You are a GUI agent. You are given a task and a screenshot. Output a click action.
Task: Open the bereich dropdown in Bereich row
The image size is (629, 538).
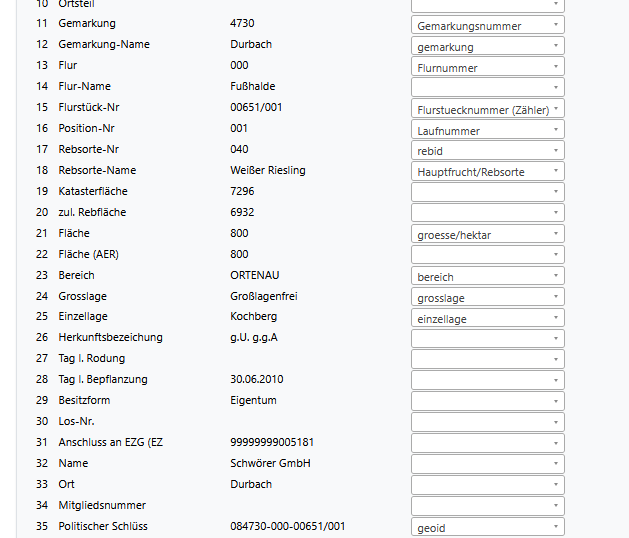487,276
